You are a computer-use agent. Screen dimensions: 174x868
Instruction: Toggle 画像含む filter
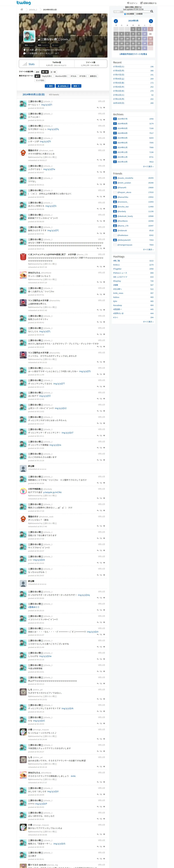click(x=93, y=76)
